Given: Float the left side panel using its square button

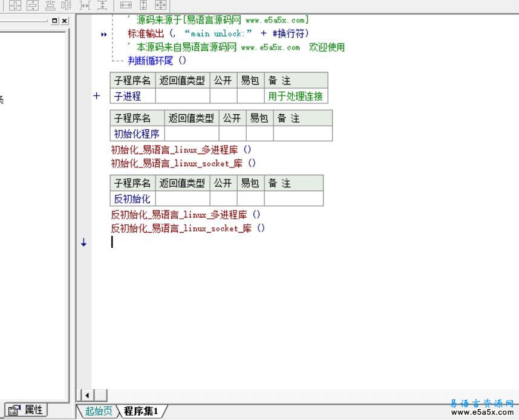Looking at the screenshot, I should (x=54, y=21).
